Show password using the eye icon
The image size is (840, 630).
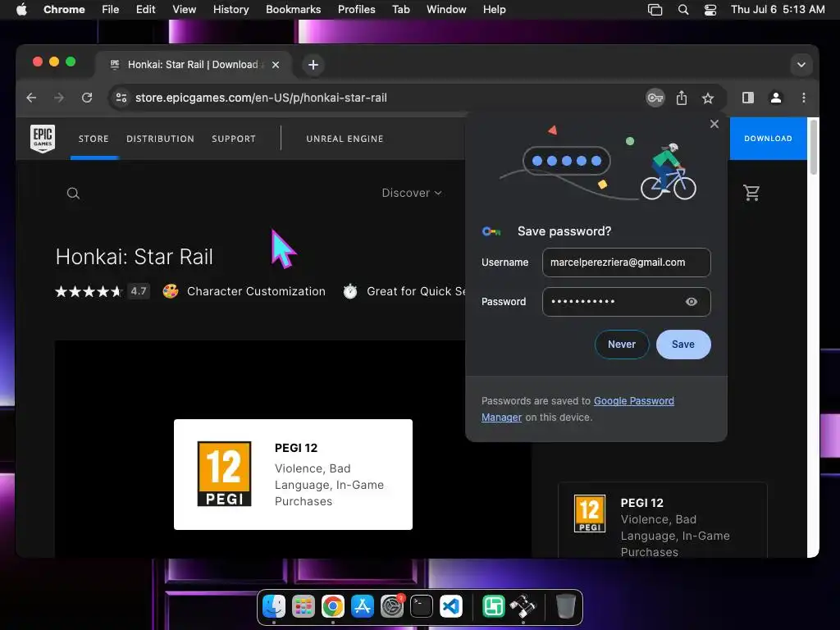click(x=691, y=302)
